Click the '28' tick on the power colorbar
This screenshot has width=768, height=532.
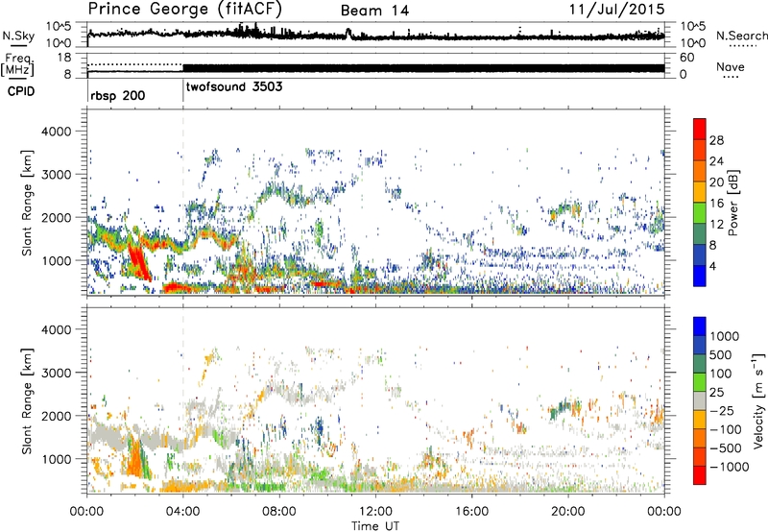pyautogui.click(x=716, y=140)
